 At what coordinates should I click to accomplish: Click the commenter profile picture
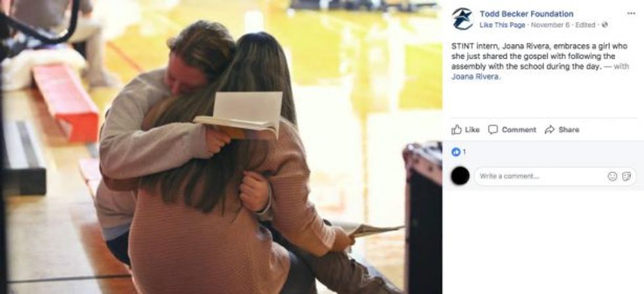(x=460, y=176)
